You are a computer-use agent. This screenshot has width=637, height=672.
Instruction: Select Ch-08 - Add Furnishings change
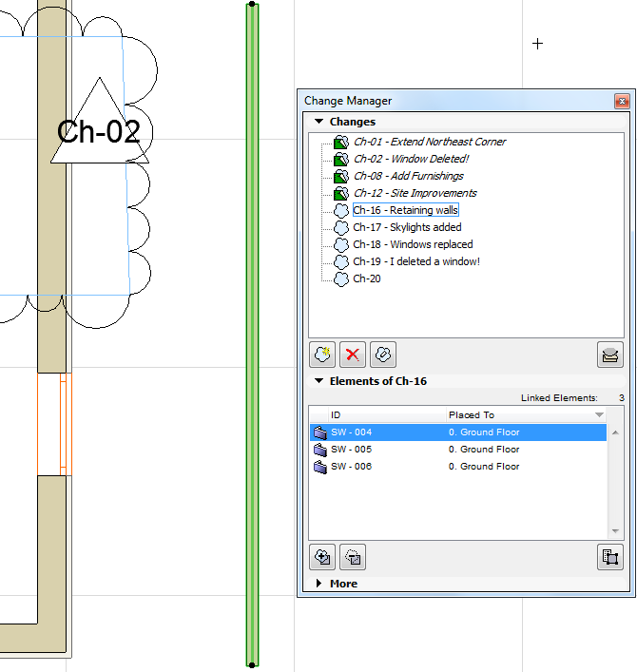(408, 176)
